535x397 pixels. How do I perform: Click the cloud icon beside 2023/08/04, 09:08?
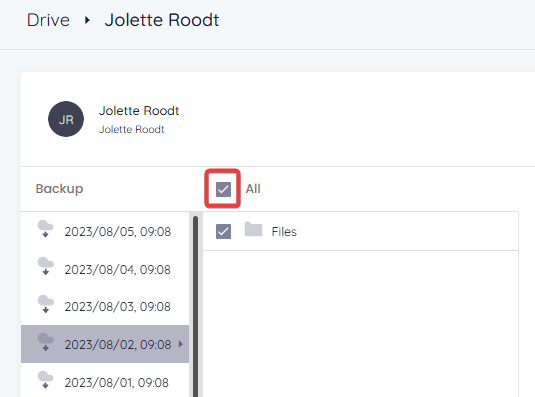pyautogui.click(x=45, y=266)
